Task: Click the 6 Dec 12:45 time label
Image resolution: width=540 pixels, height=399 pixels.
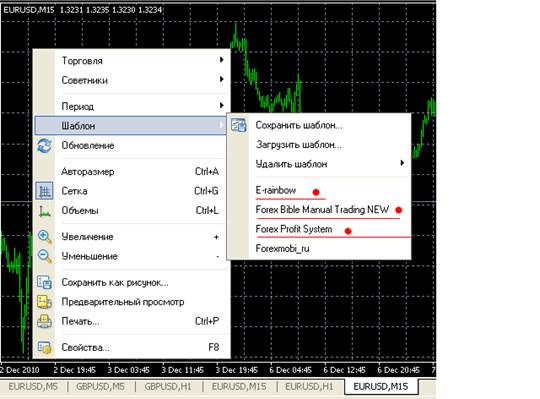Action: [344, 370]
